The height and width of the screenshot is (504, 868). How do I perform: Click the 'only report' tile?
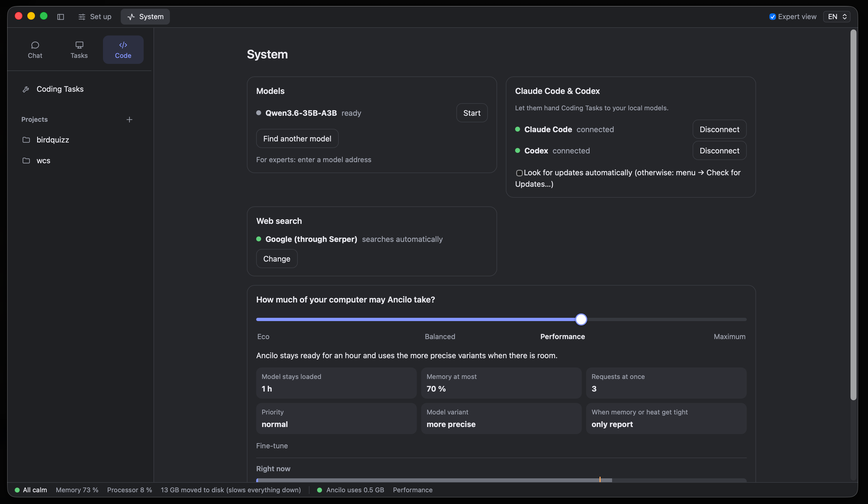tap(666, 419)
